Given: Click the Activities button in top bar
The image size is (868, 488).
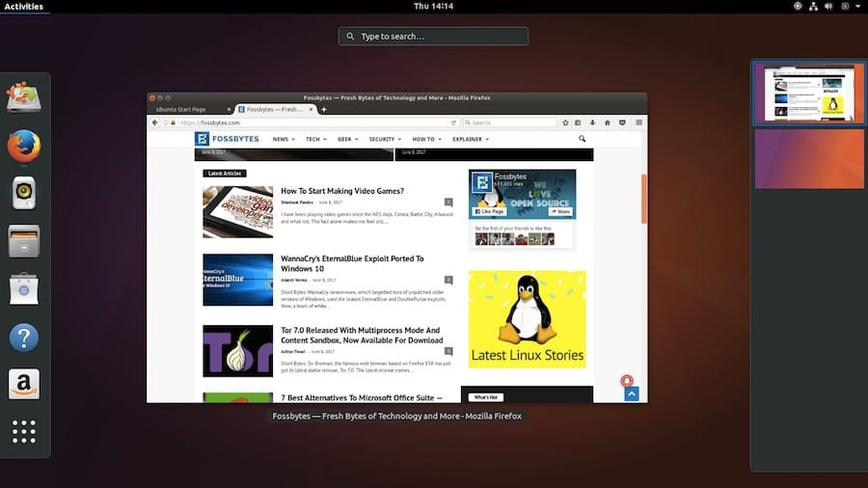Looking at the screenshot, I should (24, 6).
